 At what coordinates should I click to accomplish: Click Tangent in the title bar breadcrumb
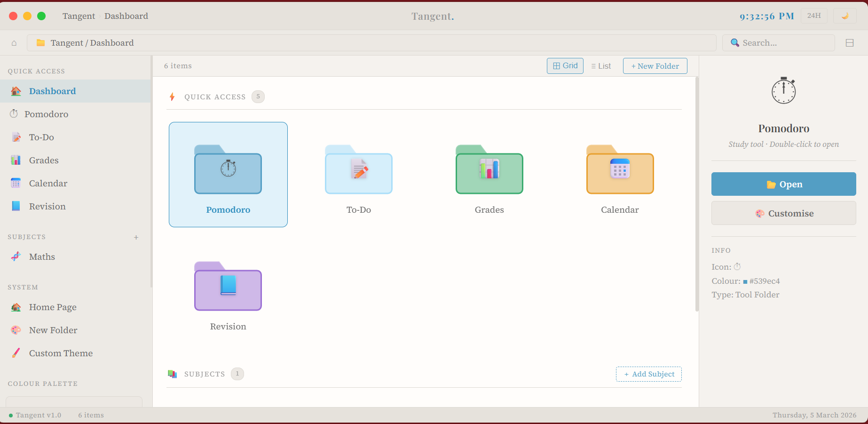(x=79, y=16)
